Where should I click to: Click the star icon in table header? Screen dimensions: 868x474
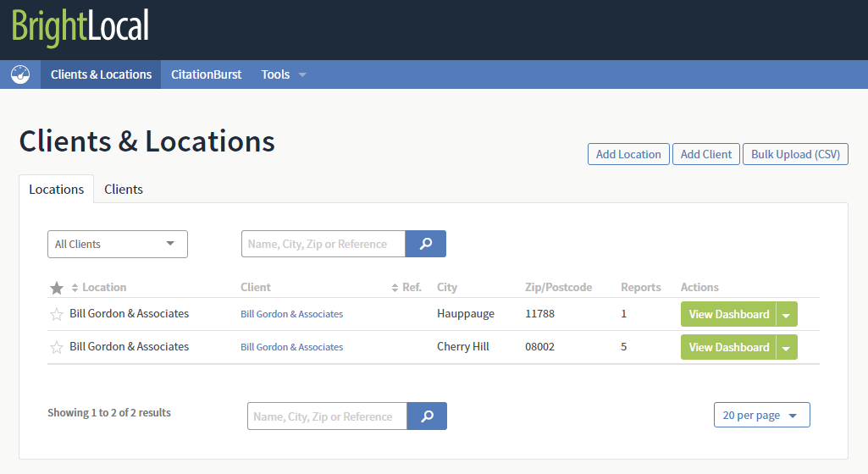57,288
